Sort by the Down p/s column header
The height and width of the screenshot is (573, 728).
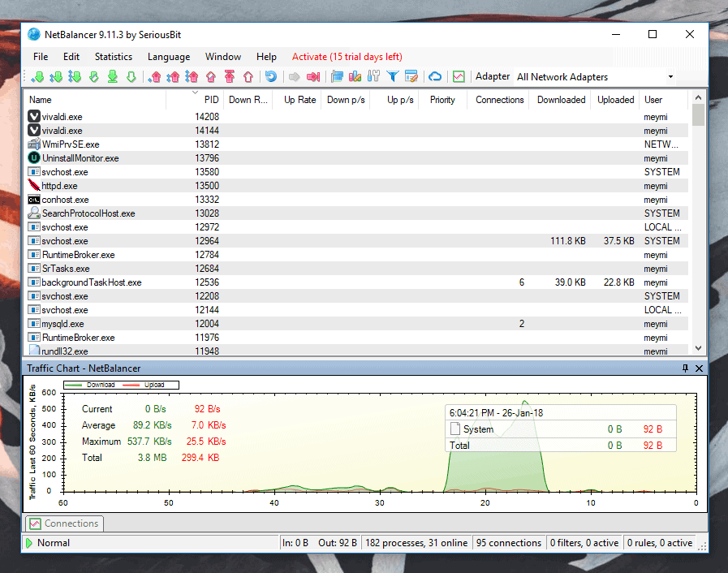tap(346, 100)
